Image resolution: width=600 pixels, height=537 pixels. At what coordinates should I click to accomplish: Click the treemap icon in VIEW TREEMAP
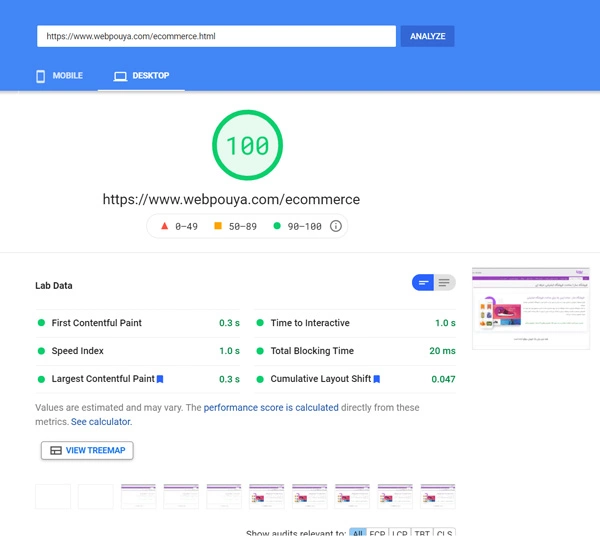(x=56, y=450)
